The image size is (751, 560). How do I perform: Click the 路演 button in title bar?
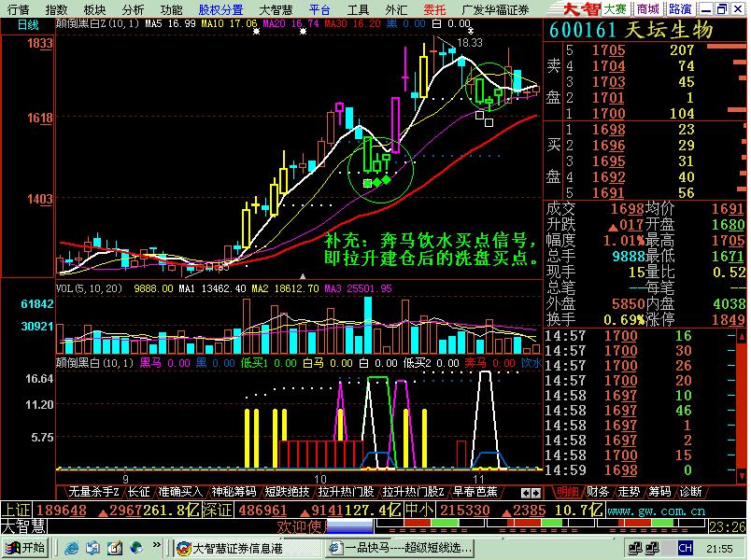point(681,8)
